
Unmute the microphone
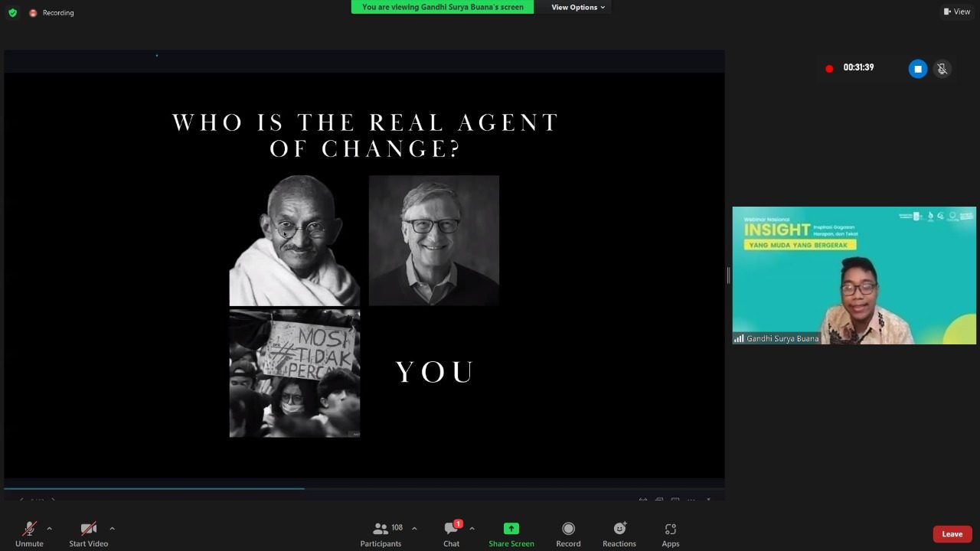coord(29,533)
